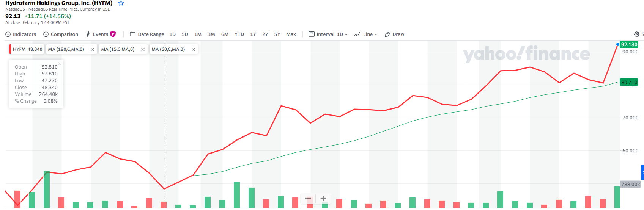Click the 92.130 current price tag

629,44
